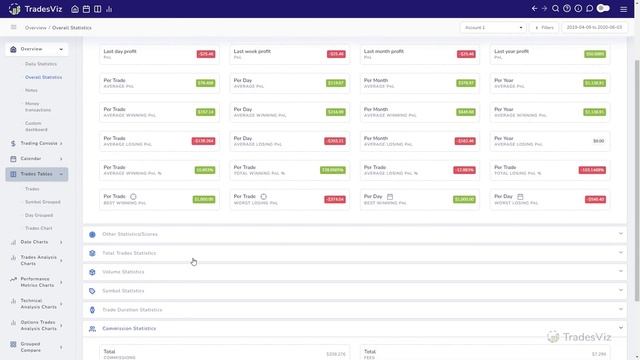Collapse sidebar with the hamburger icon
This screenshot has height=360, width=640.
click(x=13, y=27)
